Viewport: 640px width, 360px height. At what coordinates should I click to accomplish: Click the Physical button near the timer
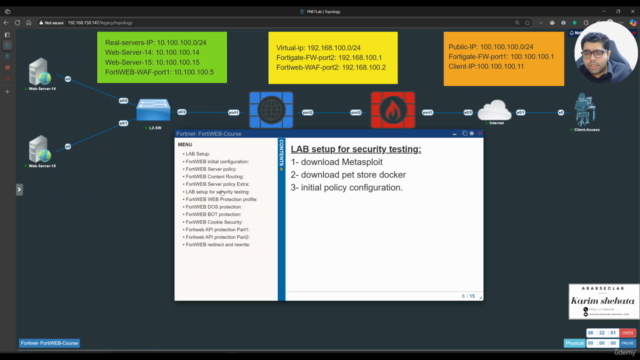pyautogui.click(x=574, y=343)
